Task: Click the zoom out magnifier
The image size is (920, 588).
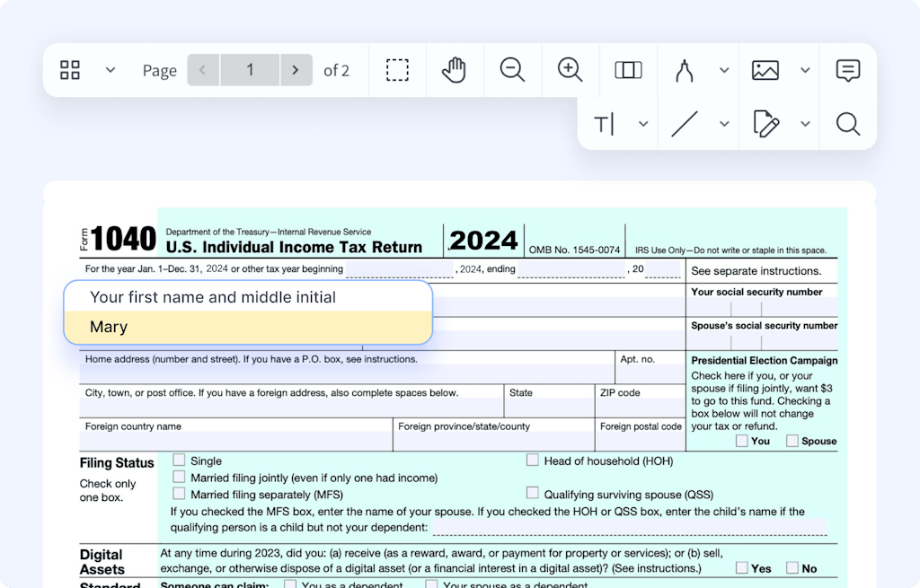Action: pos(512,70)
